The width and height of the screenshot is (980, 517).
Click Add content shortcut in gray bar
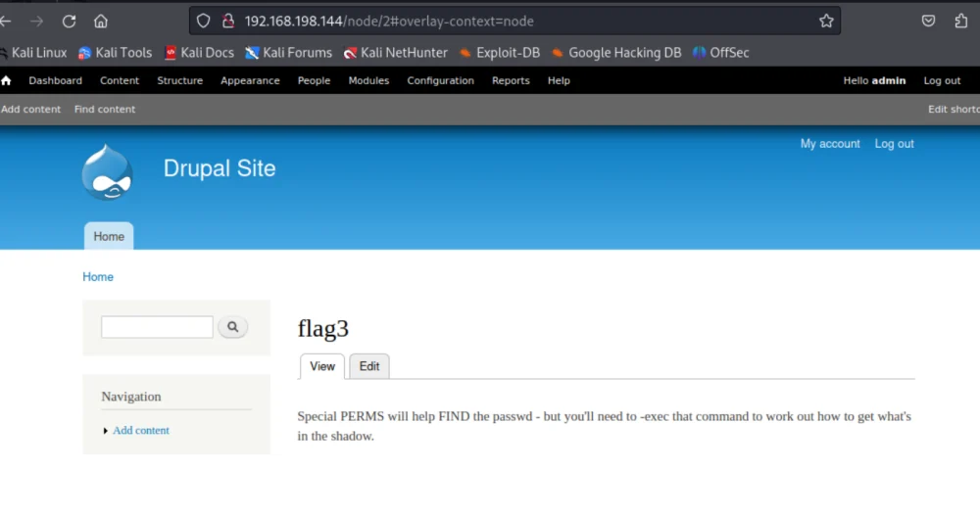tap(30, 110)
